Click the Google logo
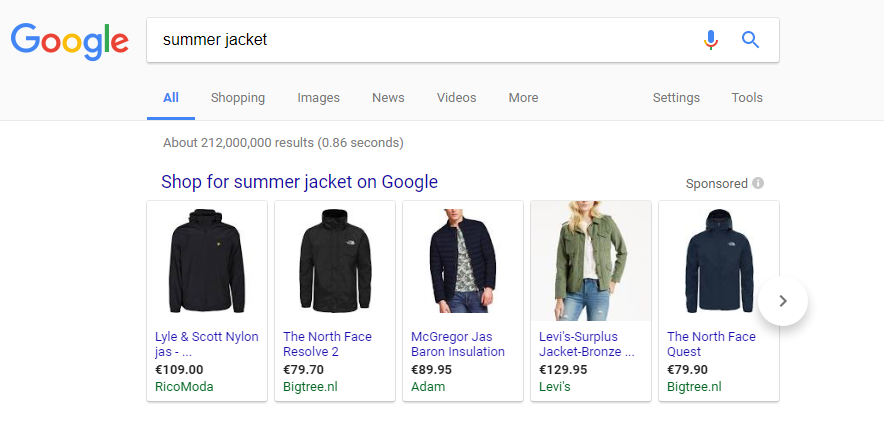This screenshot has height=428, width=884. pyautogui.click(x=70, y=41)
